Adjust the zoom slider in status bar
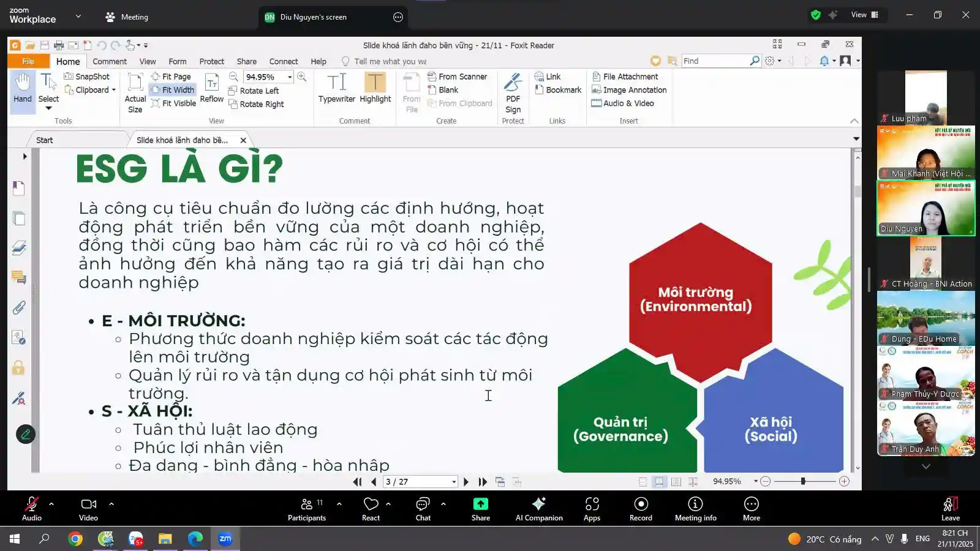Screen dimensions: 980x551 (x=802, y=482)
